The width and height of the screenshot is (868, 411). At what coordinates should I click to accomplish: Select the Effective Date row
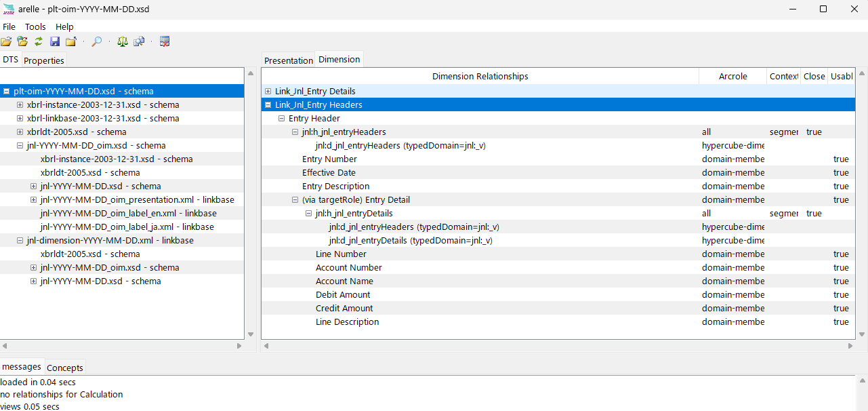(x=558, y=172)
